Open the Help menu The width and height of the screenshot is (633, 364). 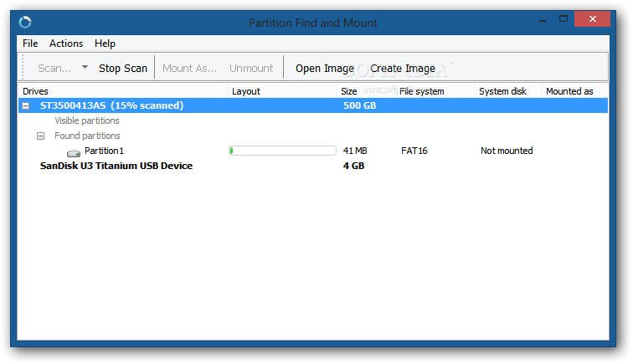(x=105, y=44)
